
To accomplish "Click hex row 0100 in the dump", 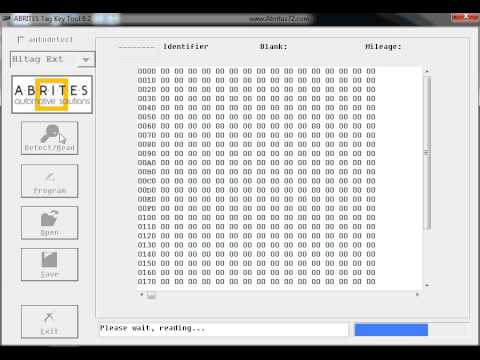I will [x=257, y=218].
